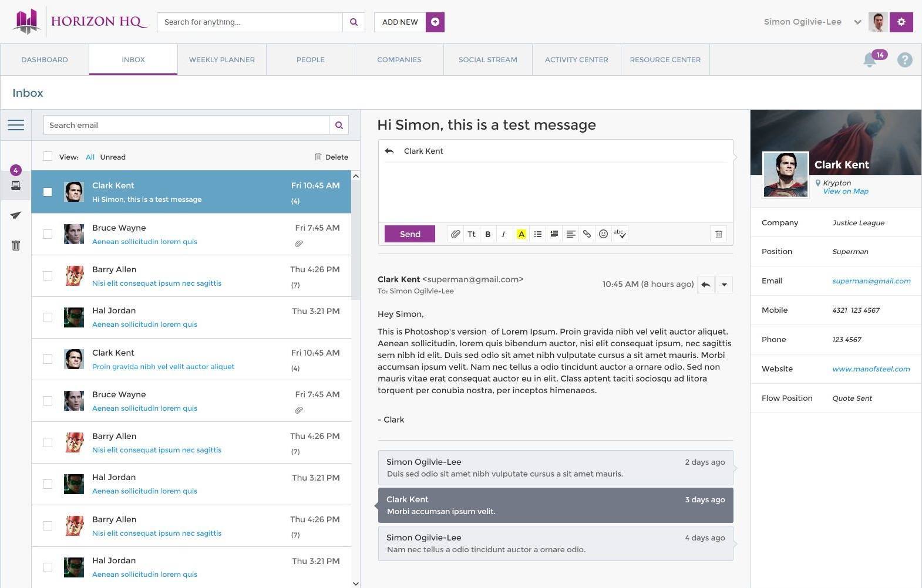Image resolution: width=922 pixels, height=588 pixels.
Task: Insert a link with the chain icon
Action: pos(587,234)
